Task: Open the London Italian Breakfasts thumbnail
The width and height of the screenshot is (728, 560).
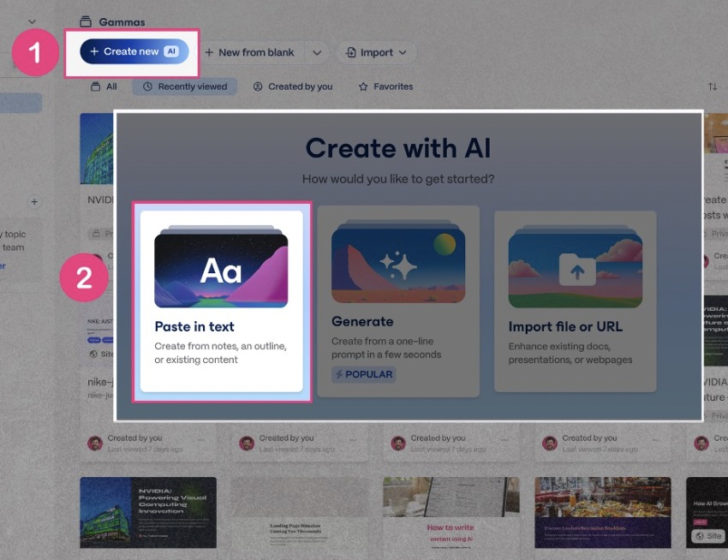Action: pos(603,512)
